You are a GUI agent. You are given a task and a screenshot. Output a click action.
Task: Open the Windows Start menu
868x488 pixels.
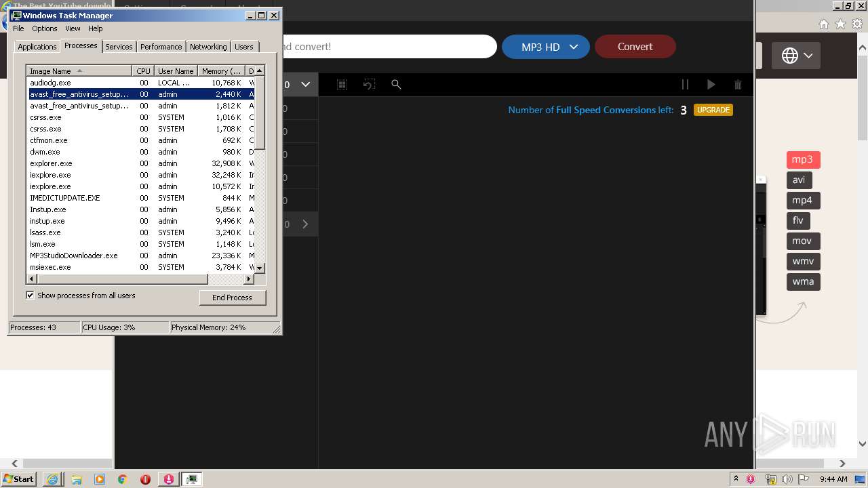pos(19,479)
